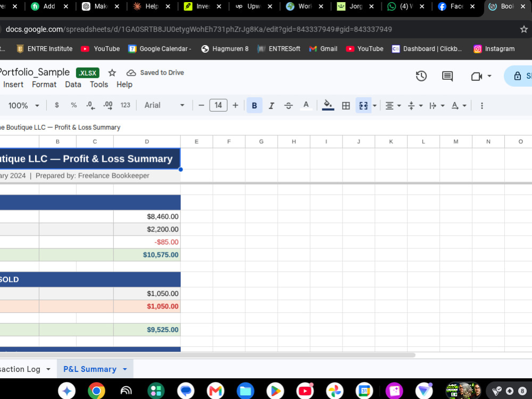Open the P&L Summary tab options arrow
Image resolution: width=532 pixels, height=399 pixels.
click(x=125, y=369)
